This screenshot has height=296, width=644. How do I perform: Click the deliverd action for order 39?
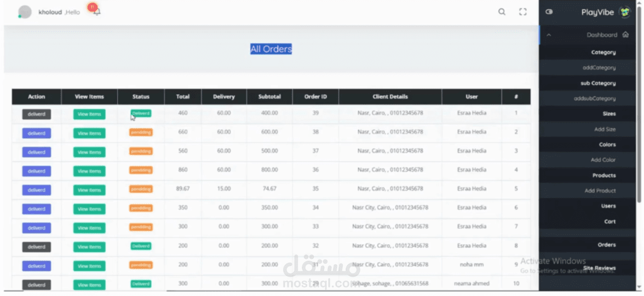(x=37, y=114)
